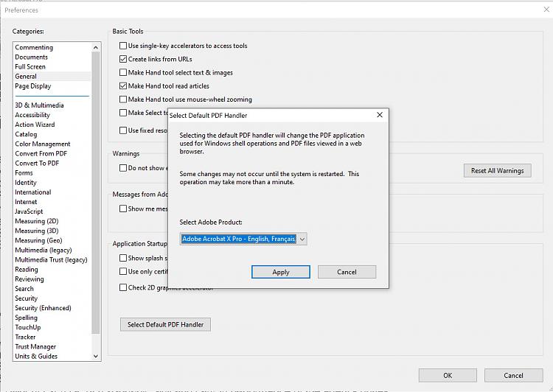
Task: Select Full Screen category
Action: click(30, 66)
